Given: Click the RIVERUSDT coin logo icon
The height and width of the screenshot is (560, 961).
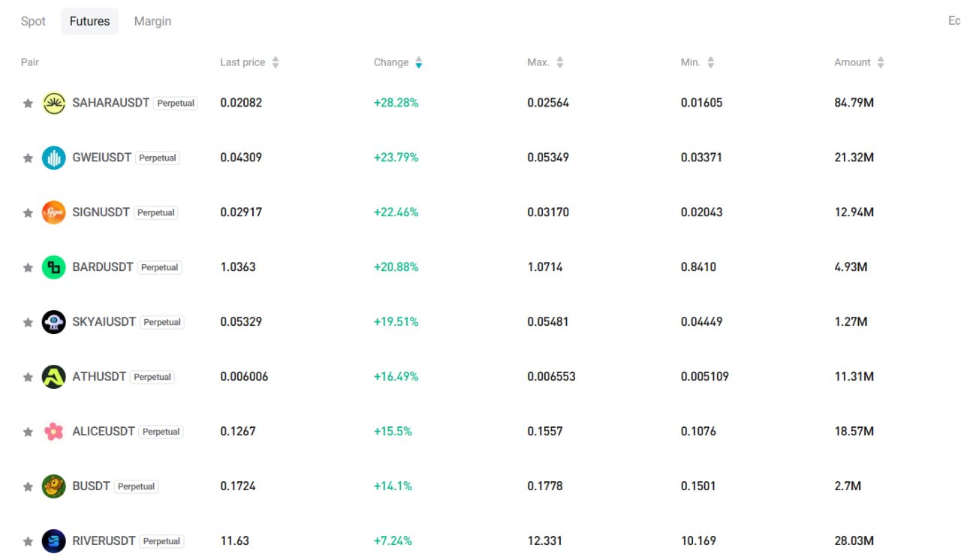Looking at the screenshot, I should click(x=54, y=541).
